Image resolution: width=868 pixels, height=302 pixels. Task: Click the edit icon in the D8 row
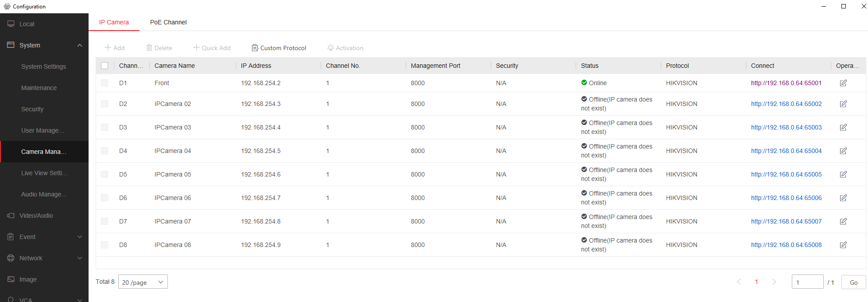click(843, 245)
